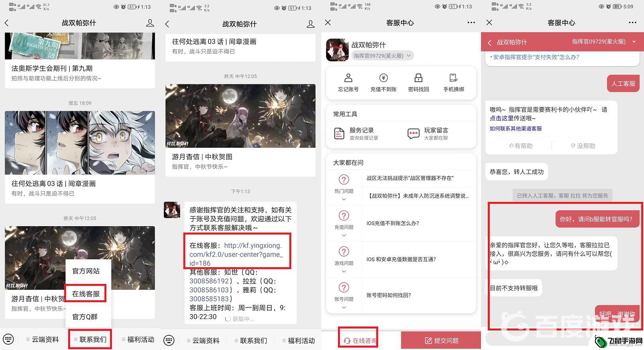Viewport: 644px width, 350px height.
Task: Open question 战区无法挑战提示 战区管理器不存在
Action: coord(410,178)
